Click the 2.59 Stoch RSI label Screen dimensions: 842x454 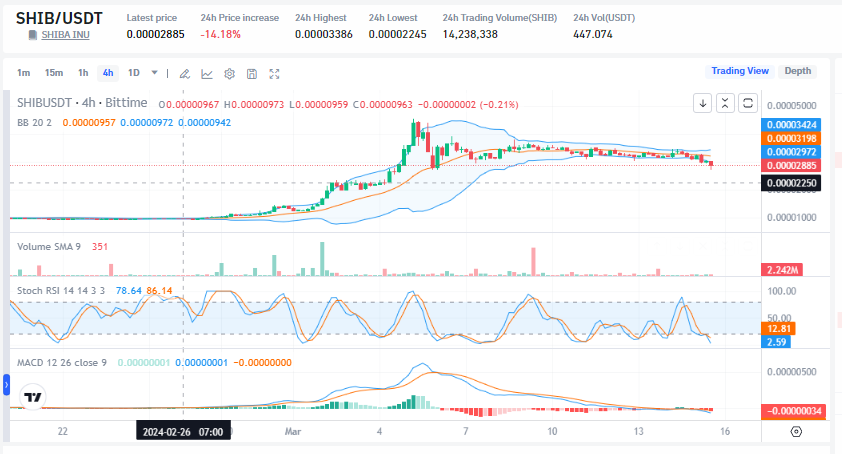pos(776,342)
